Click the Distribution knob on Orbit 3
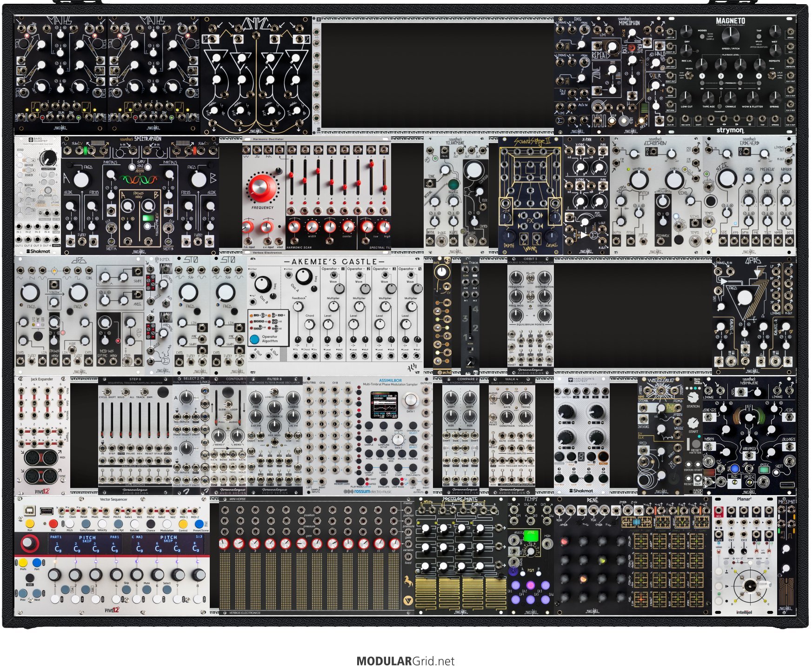Viewport: 812px width, 671px height. tap(544, 278)
